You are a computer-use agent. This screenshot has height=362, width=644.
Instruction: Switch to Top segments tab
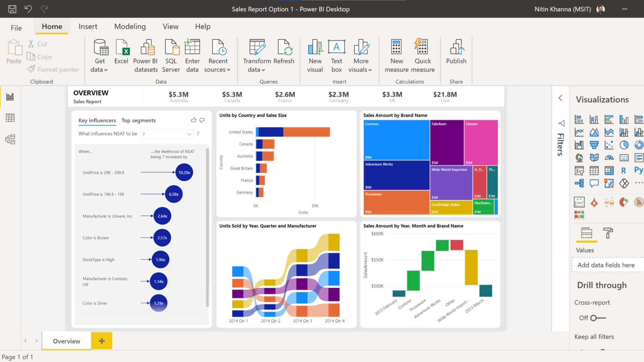point(138,120)
